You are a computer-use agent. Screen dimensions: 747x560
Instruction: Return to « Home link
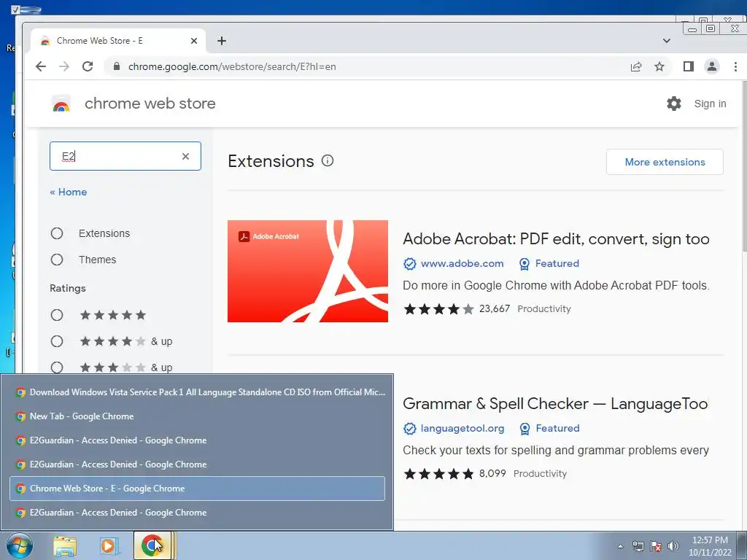68,192
